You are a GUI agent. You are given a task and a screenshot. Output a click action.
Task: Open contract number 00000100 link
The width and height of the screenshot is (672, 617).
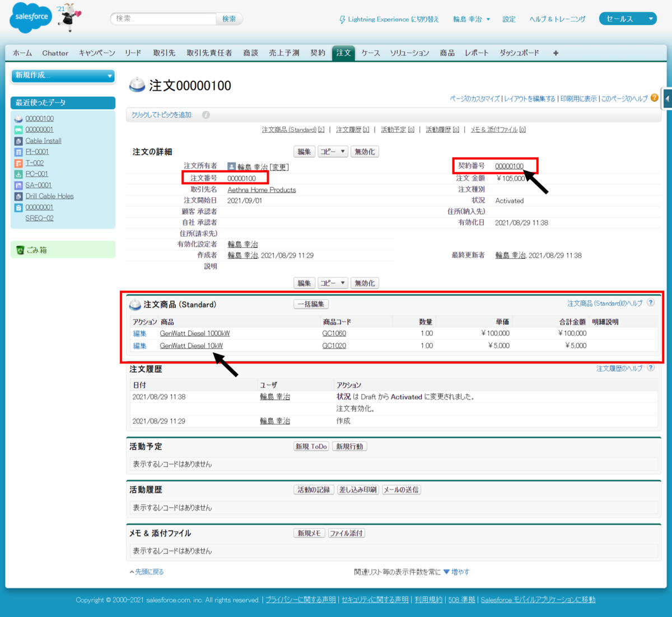[510, 166]
